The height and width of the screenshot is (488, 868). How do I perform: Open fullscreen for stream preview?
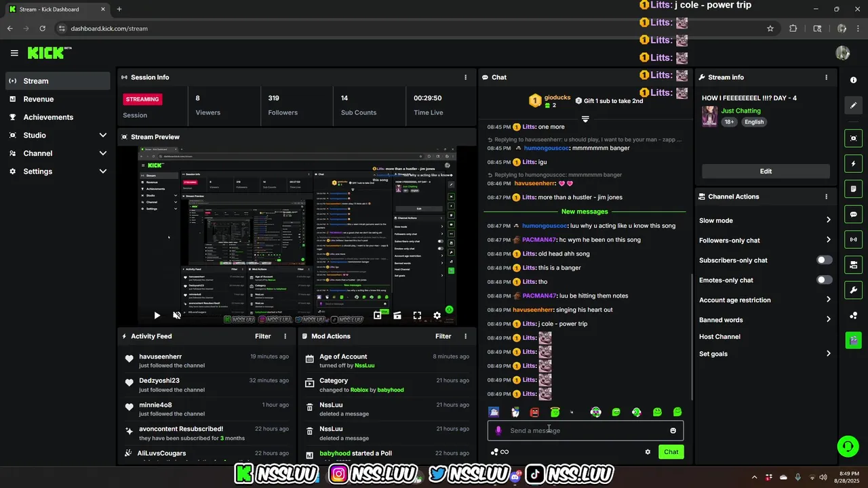pos(417,315)
